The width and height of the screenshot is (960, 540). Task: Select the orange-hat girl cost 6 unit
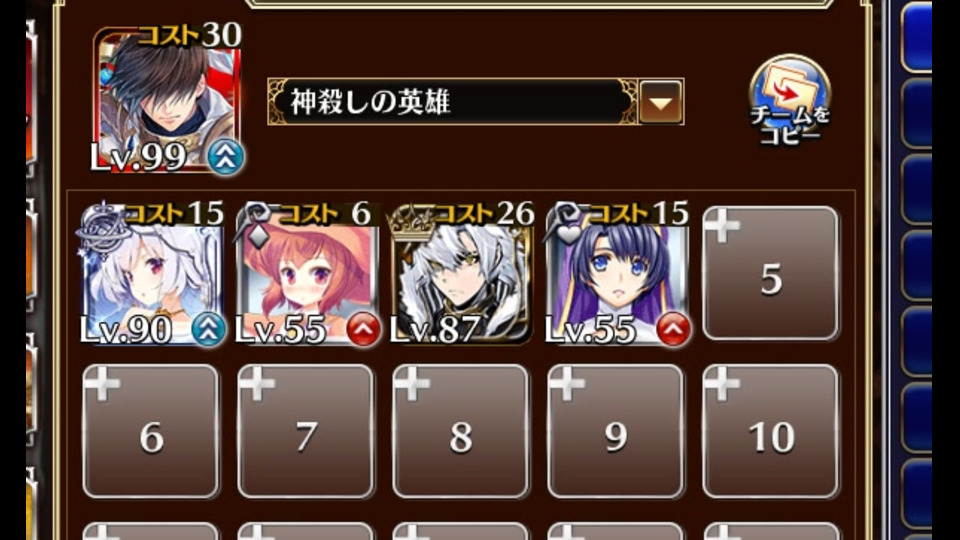306,274
